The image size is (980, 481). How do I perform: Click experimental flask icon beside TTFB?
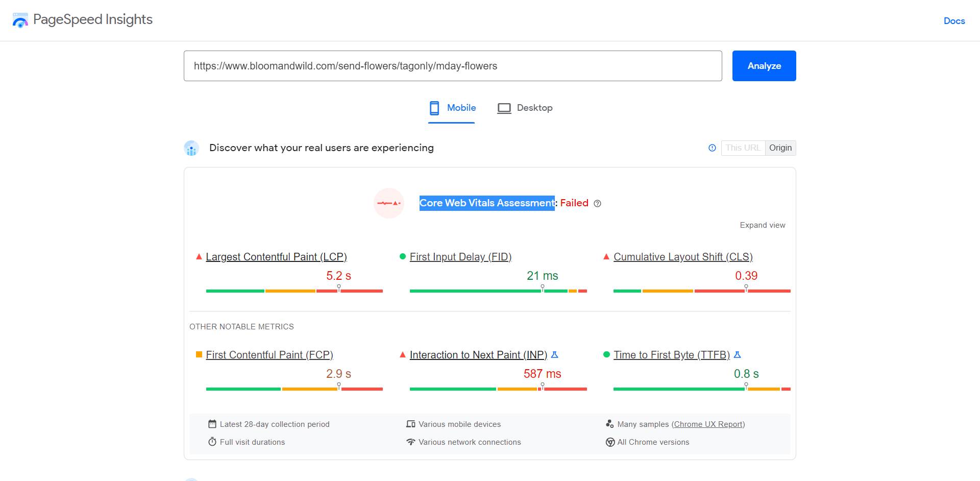click(737, 355)
